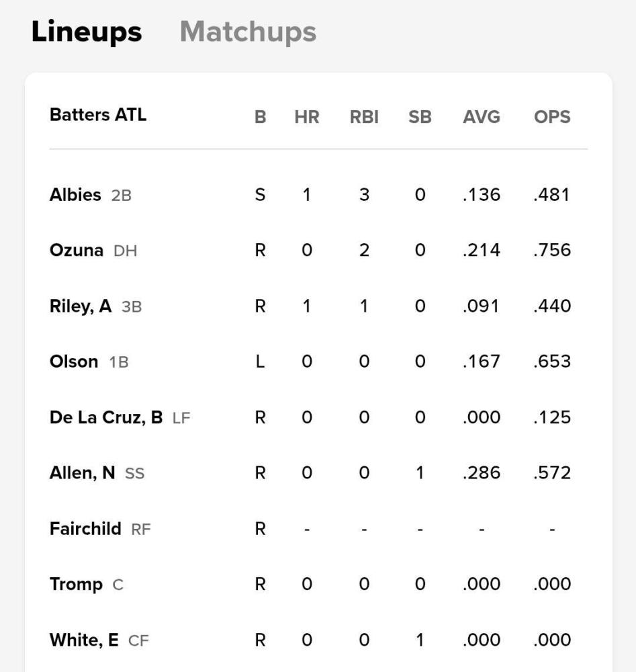636x672 pixels.
Task: Open Albies player profile
Action: point(75,195)
